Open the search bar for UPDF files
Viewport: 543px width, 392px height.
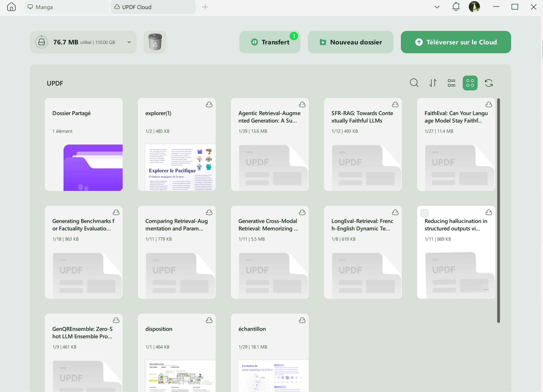(414, 83)
